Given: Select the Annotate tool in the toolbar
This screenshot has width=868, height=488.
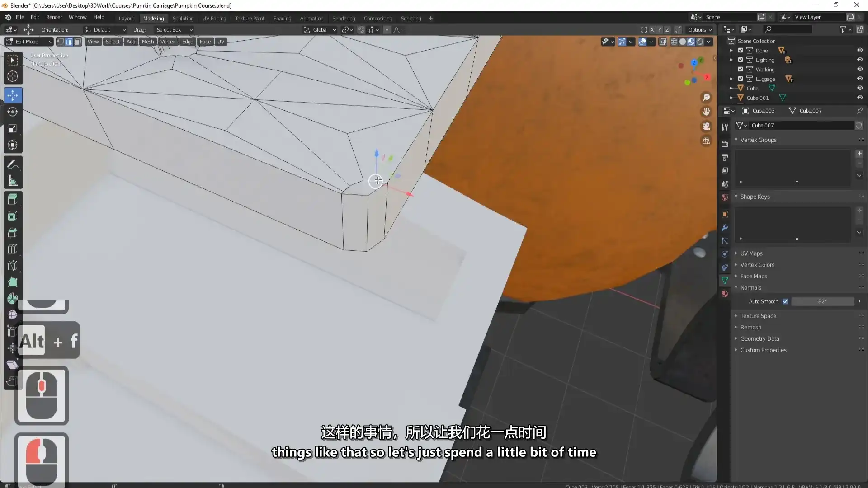Looking at the screenshot, I should pos(13,164).
